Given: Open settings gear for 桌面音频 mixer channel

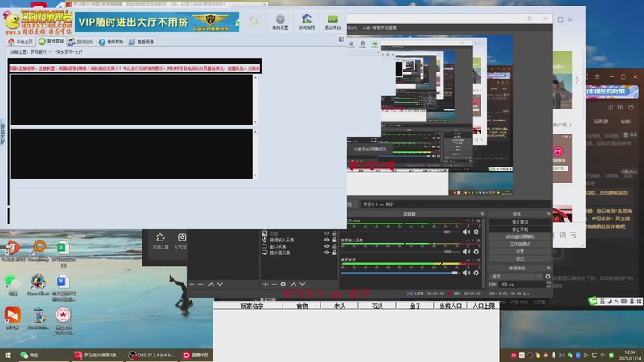Looking at the screenshot, I should click(x=477, y=273).
